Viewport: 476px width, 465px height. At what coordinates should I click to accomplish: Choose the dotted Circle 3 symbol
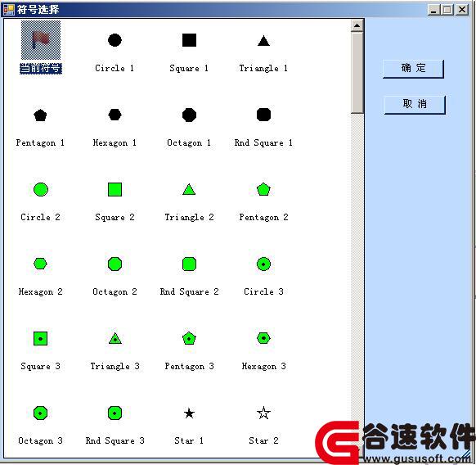click(263, 264)
